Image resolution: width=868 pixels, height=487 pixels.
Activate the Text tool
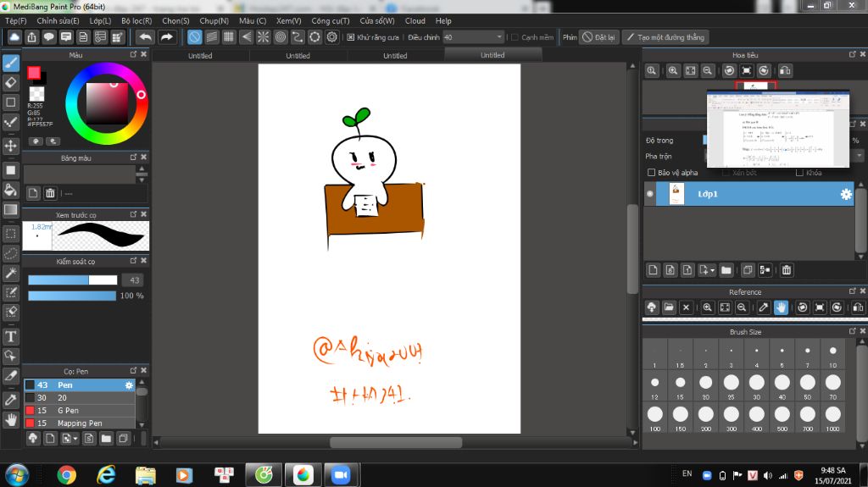(x=11, y=336)
